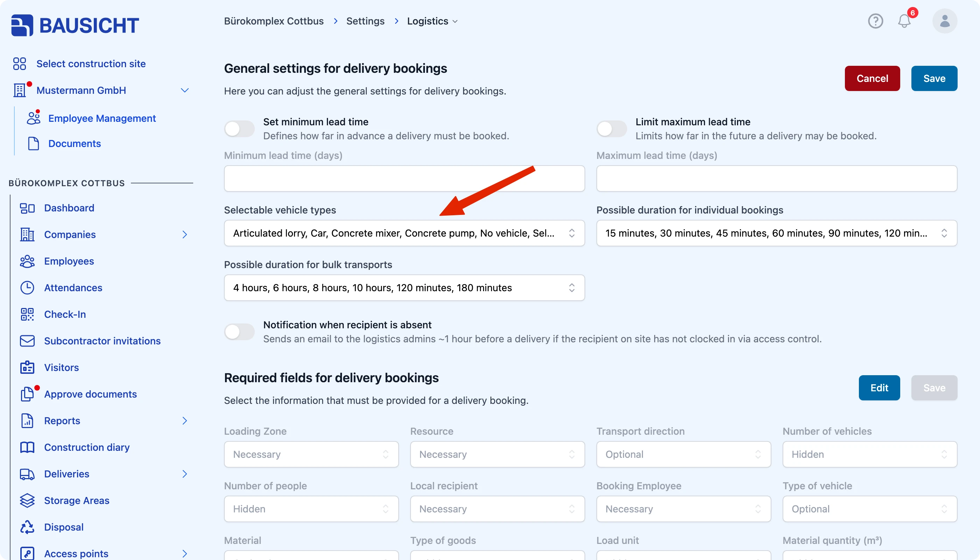
Task: Click Edit for required fields
Action: (879, 388)
